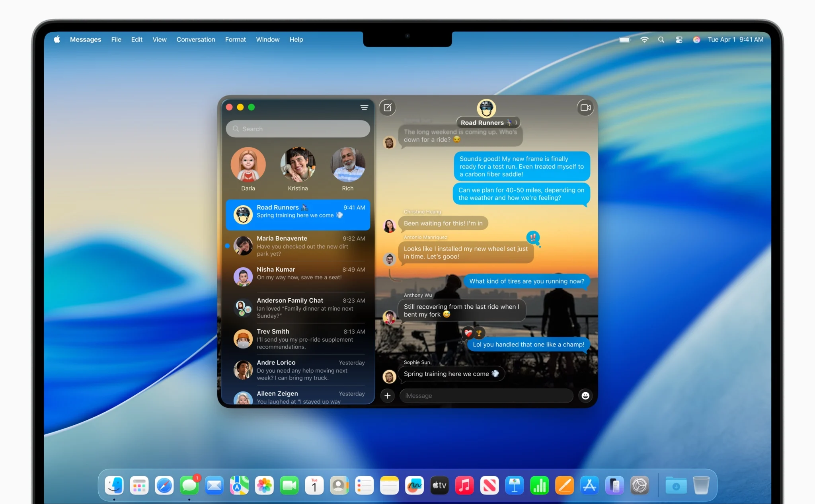815x504 pixels.
Task: Select pinned conversation Darla
Action: [x=248, y=169]
